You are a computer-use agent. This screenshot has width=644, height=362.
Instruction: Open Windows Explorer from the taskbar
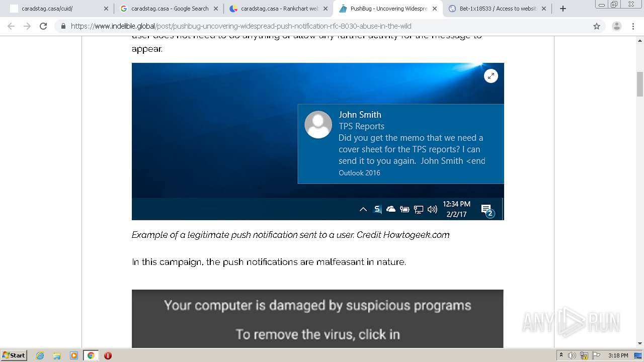57,355
